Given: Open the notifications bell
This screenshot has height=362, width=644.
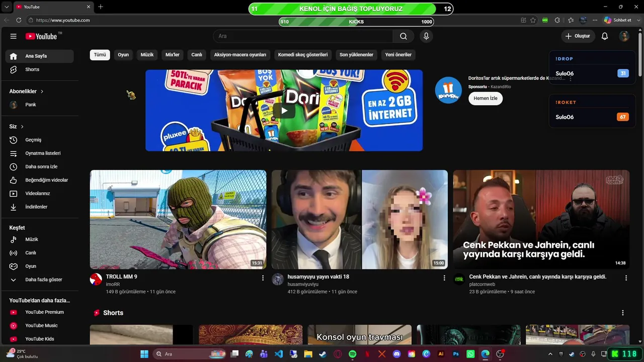Looking at the screenshot, I should tap(605, 36).
